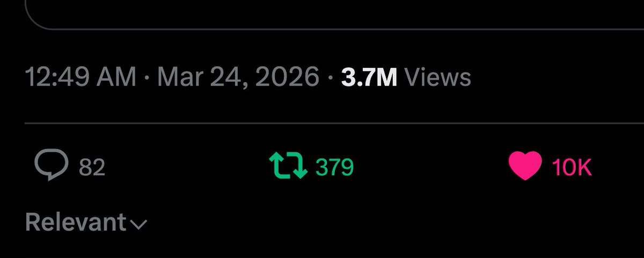Open the 12:49 AM timestamp link
Viewport: 644px width, 258px height.
(80, 77)
